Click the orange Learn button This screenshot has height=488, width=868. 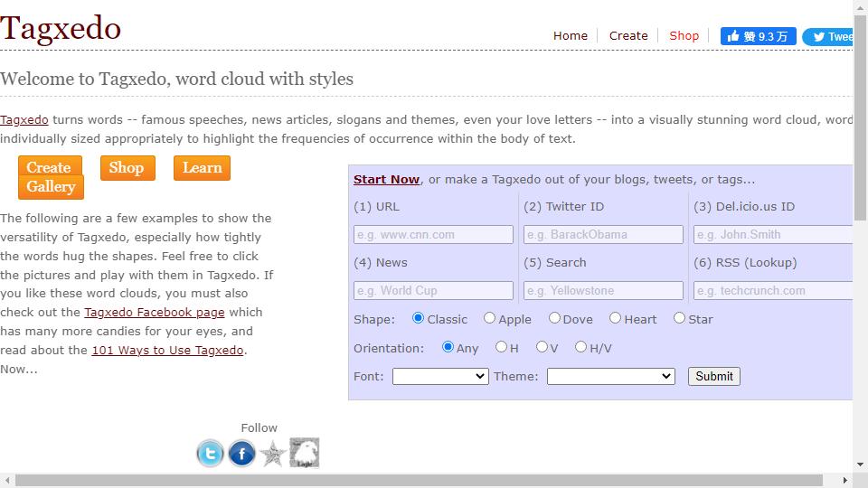pos(202,168)
